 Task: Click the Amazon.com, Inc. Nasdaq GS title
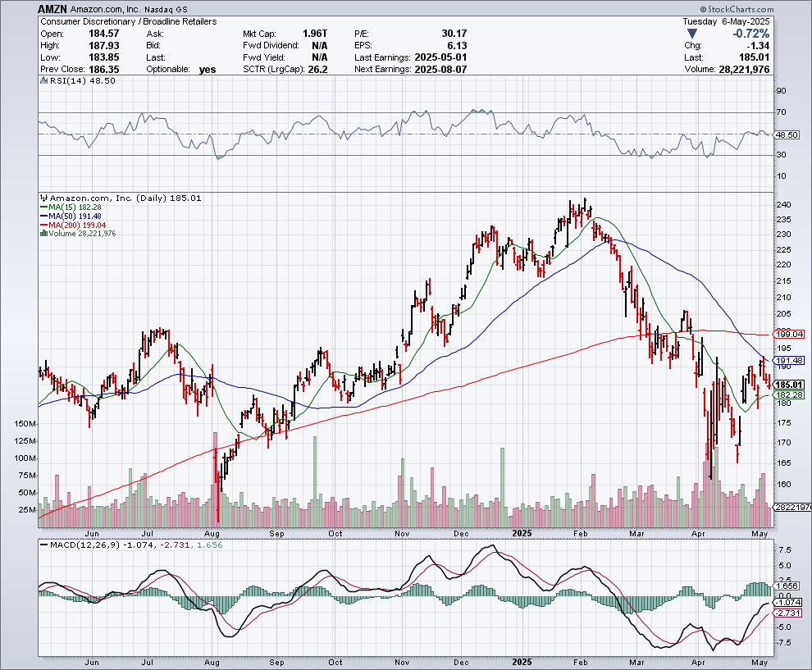pyautogui.click(x=129, y=9)
